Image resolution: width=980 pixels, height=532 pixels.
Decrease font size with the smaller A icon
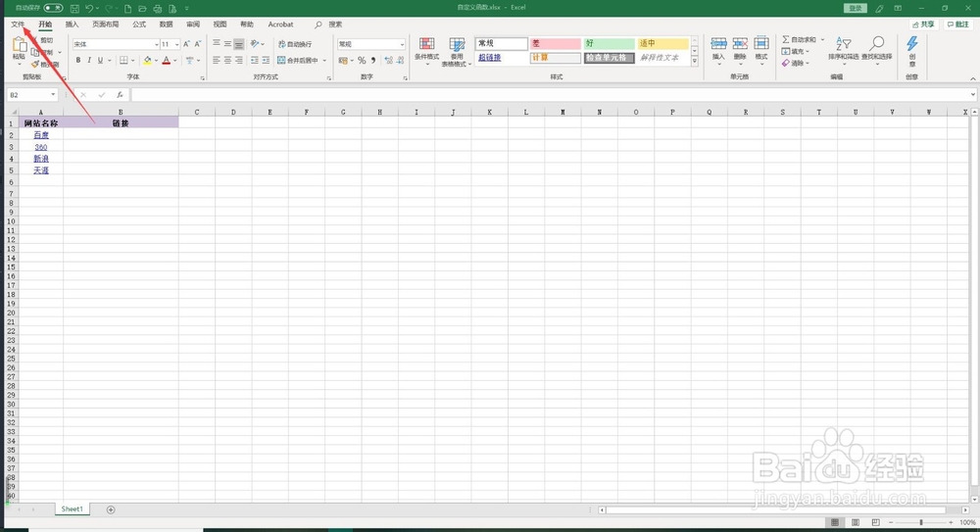click(x=198, y=44)
